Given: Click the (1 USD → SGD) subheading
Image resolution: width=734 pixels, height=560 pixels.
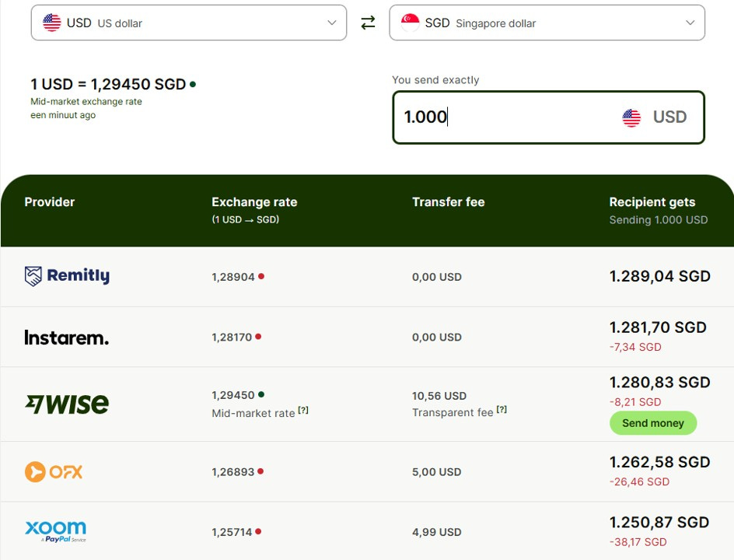Looking at the screenshot, I should 245,219.
